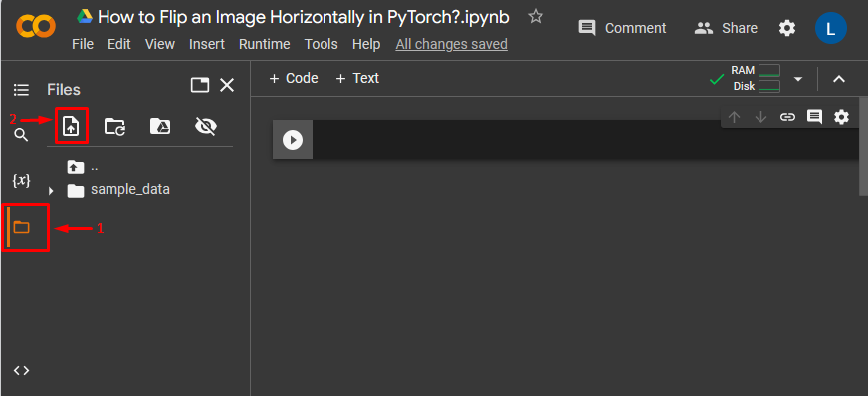This screenshot has width=868, height=396.
Task: Open the account avatar L
Action: tap(830, 28)
